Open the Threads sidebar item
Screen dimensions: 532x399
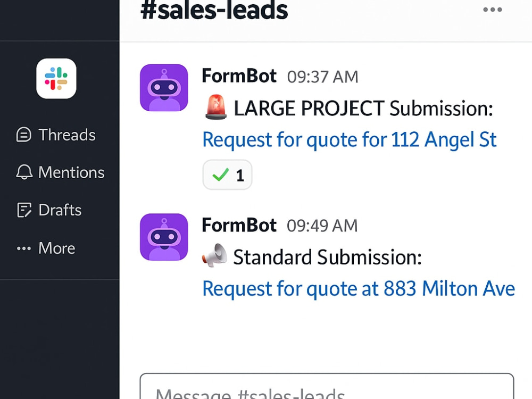pos(56,135)
